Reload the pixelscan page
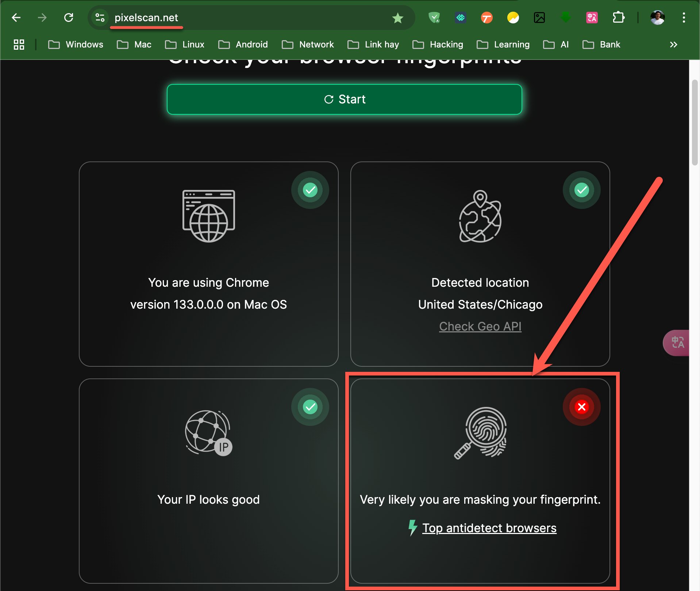 coord(69,18)
